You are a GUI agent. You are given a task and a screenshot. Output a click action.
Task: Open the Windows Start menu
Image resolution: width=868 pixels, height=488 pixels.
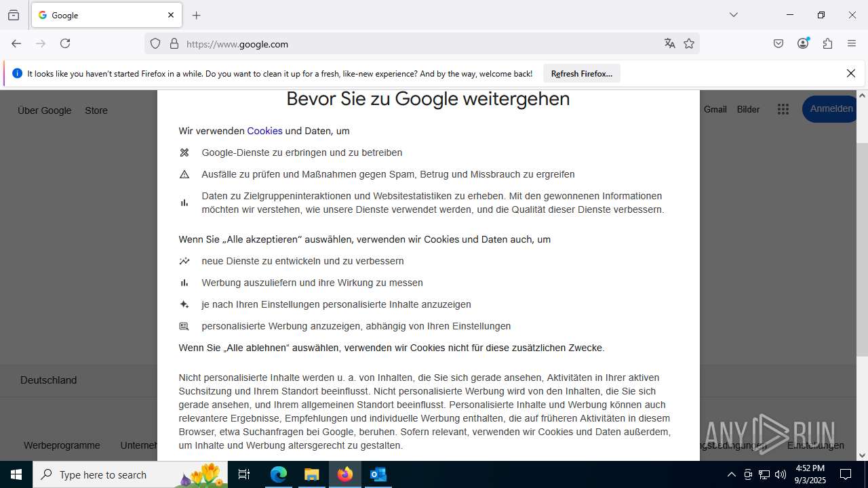16,474
